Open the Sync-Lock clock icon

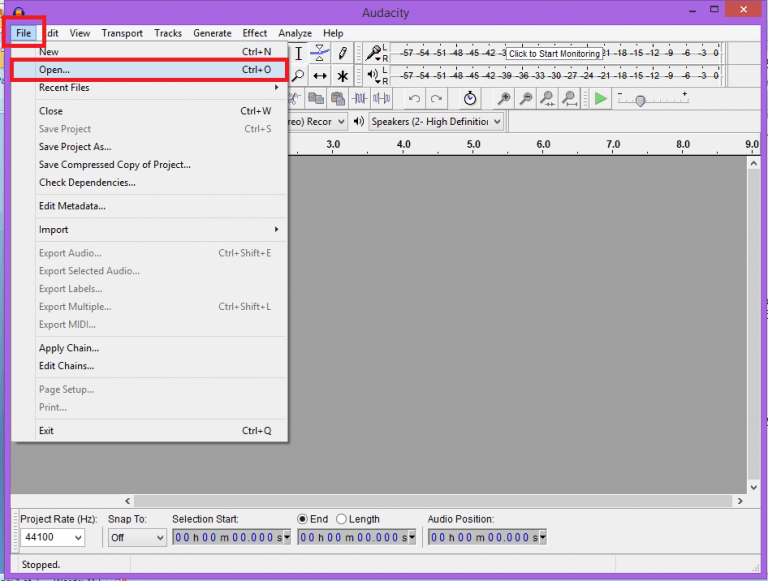[470, 98]
